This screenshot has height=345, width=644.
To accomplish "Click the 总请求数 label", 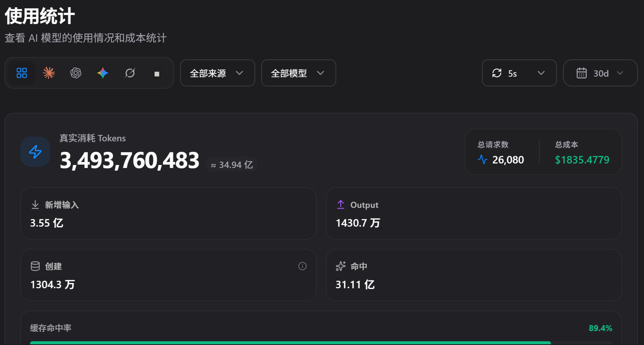I will coord(493,145).
